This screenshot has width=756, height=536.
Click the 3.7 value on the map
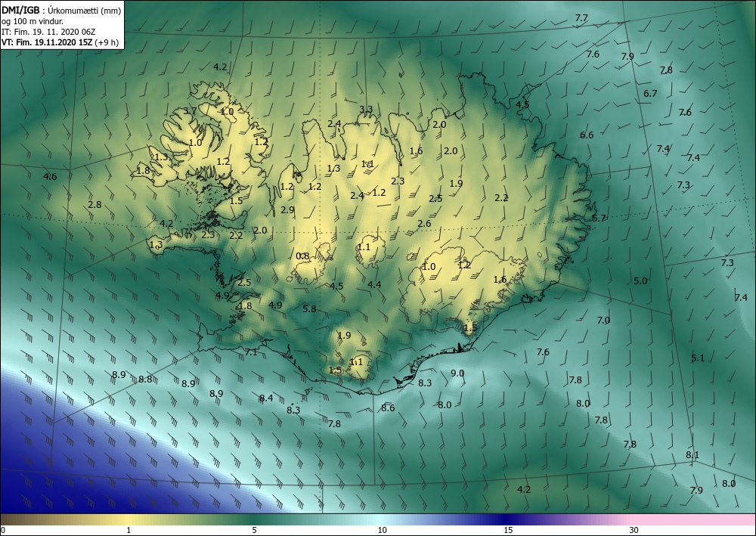[190, 111]
